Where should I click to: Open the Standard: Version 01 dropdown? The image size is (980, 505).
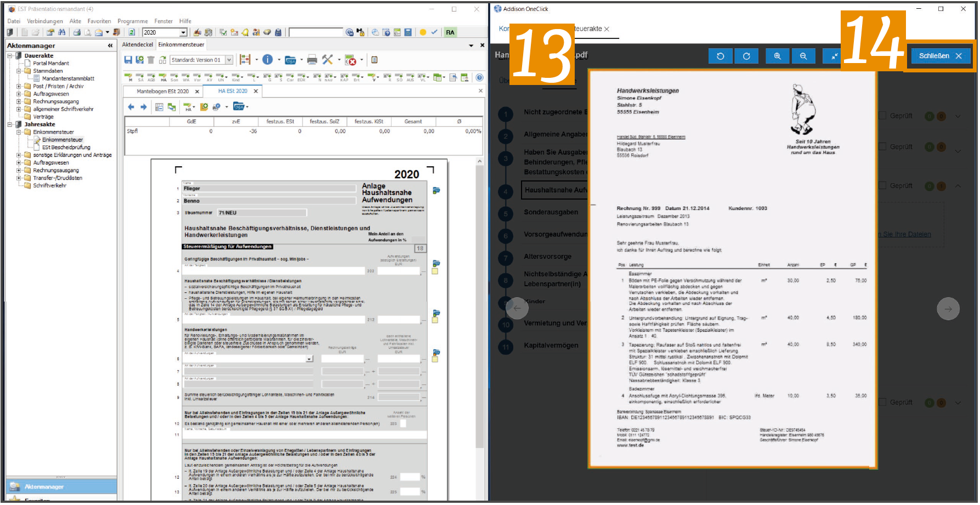(x=229, y=60)
